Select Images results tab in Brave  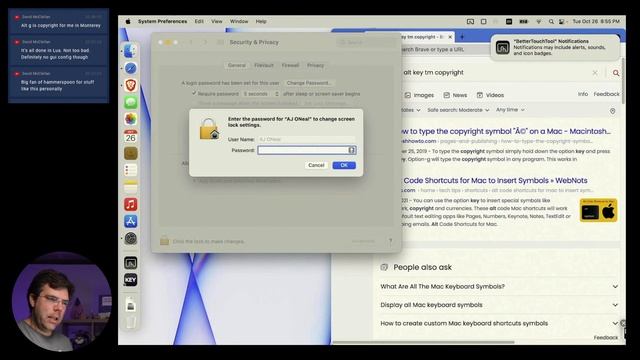419,95
